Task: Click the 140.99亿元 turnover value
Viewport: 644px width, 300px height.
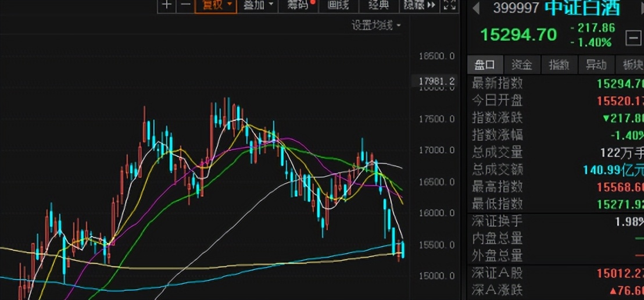Action: pyautogui.click(x=614, y=170)
